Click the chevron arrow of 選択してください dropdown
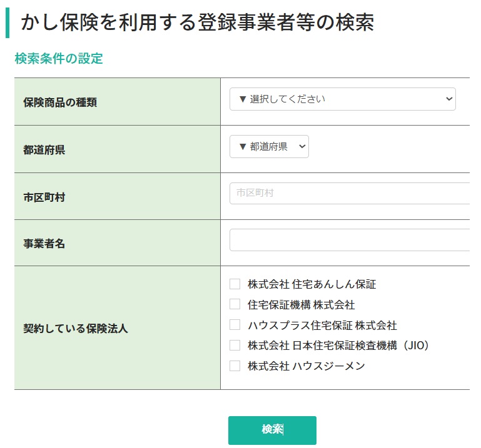This screenshot has height=448, width=481. [448, 99]
